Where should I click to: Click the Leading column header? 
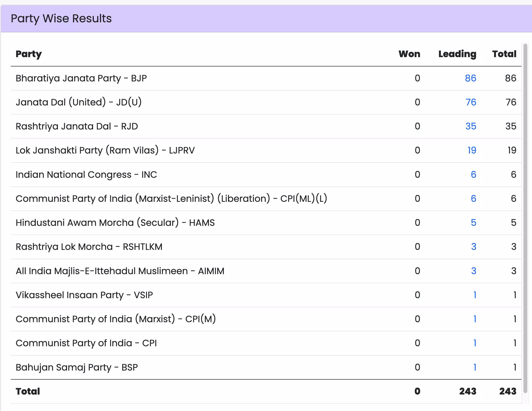pos(457,54)
